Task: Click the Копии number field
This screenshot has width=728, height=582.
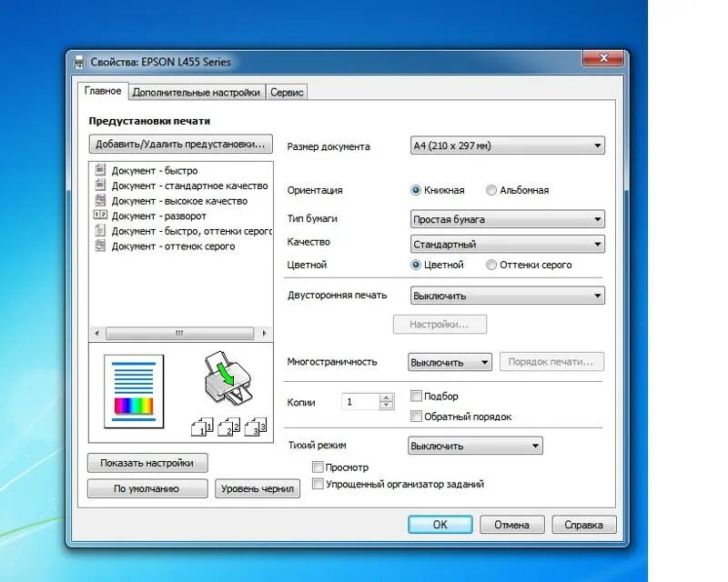Action: [360, 402]
